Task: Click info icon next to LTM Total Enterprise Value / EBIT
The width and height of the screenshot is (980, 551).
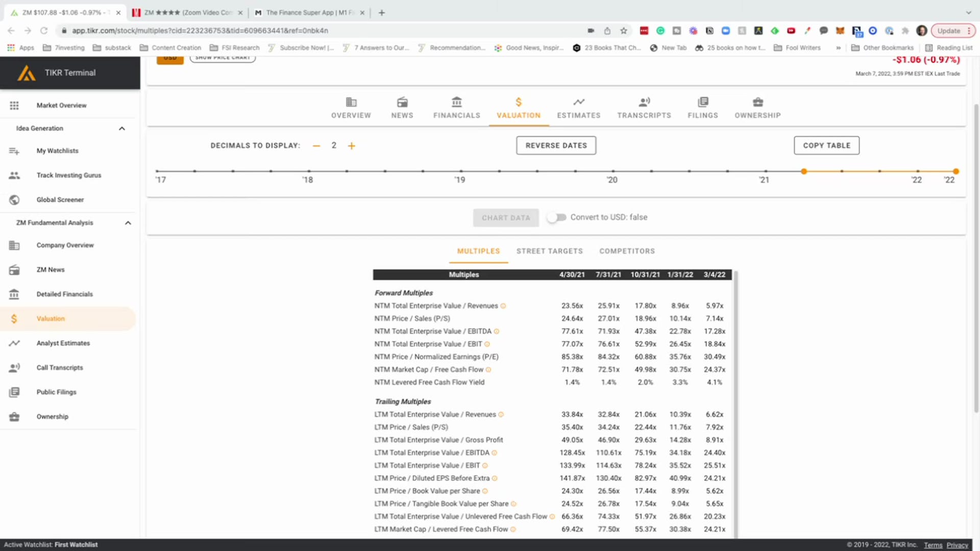Action: point(485,466)
